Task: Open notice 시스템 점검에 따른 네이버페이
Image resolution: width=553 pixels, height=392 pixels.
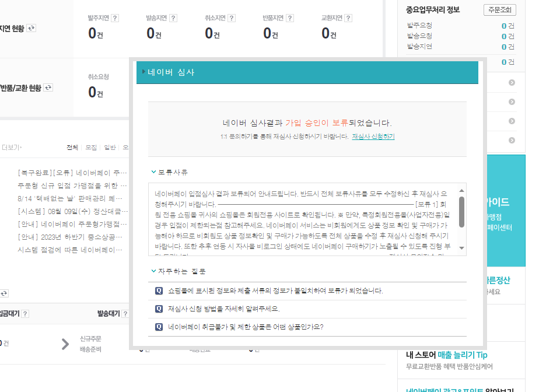Action: pos(70,250)
